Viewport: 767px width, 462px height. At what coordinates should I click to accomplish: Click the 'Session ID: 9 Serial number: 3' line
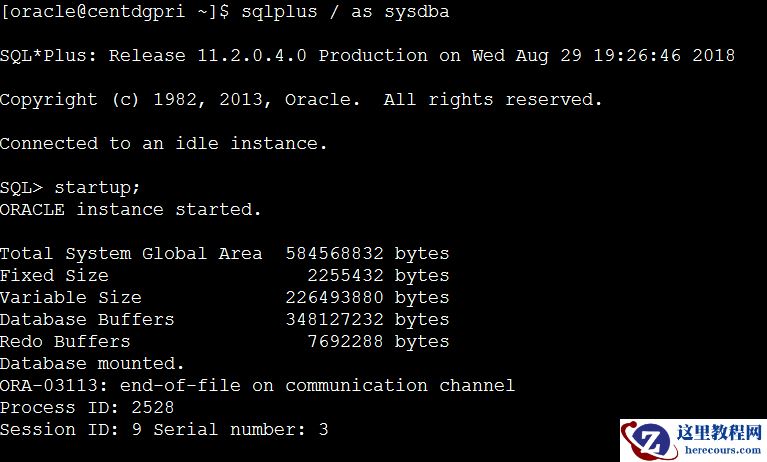pyautogui.click(x=164, y=430)
